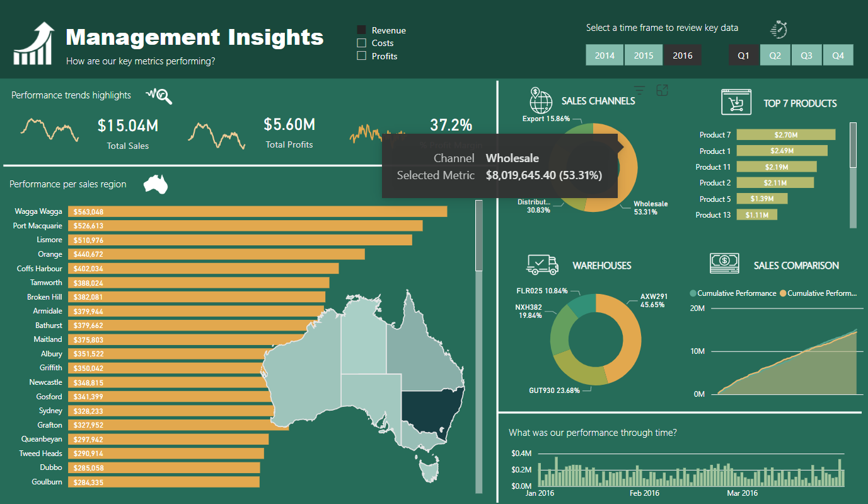Viewport: 868px width, 504px height.
Task: Click the shopping cart icon for Top 7 Products
Action: [x=736, y=102]
